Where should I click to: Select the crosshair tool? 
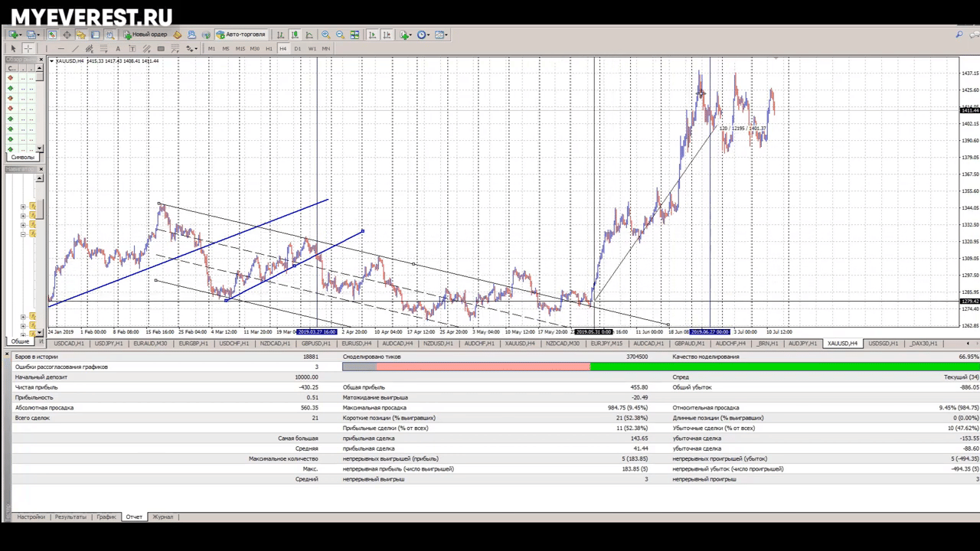[28, 48]
